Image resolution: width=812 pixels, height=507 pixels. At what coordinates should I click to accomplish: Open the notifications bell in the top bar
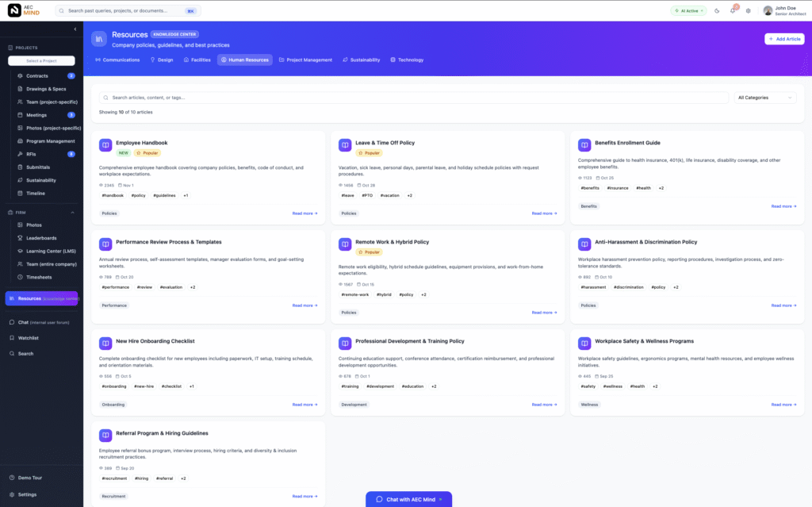733,11
